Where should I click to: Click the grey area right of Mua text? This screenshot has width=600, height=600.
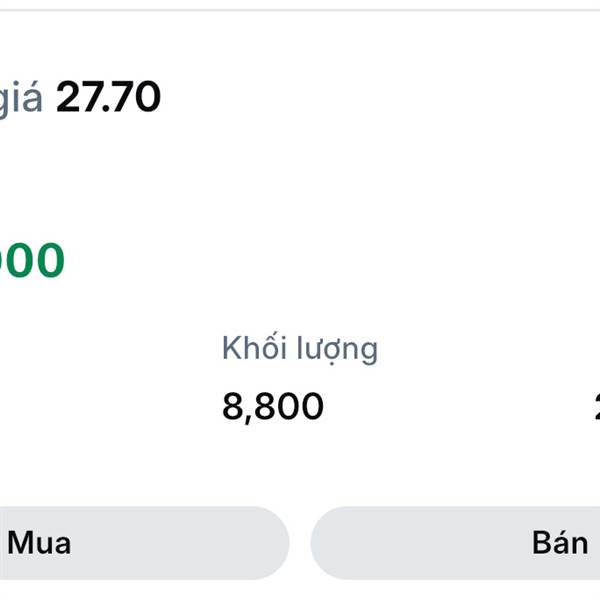(180, 543)
